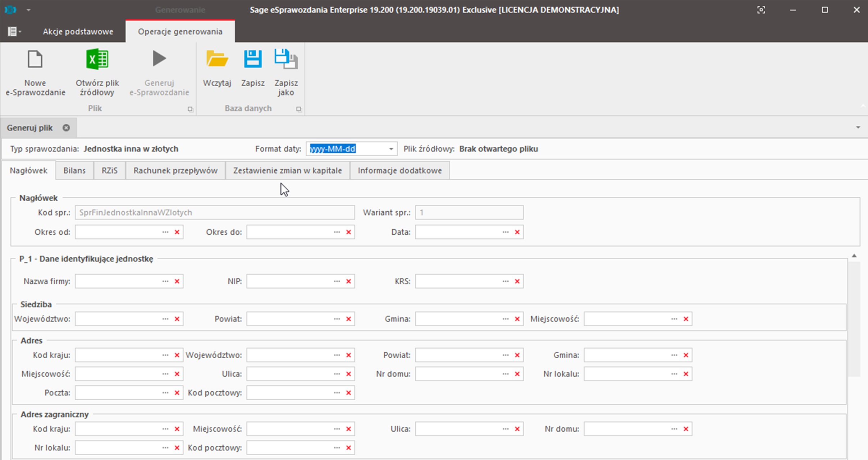Expand Baza danych group launcher
This screenshot has height=460, width=868.
[299, 109]
